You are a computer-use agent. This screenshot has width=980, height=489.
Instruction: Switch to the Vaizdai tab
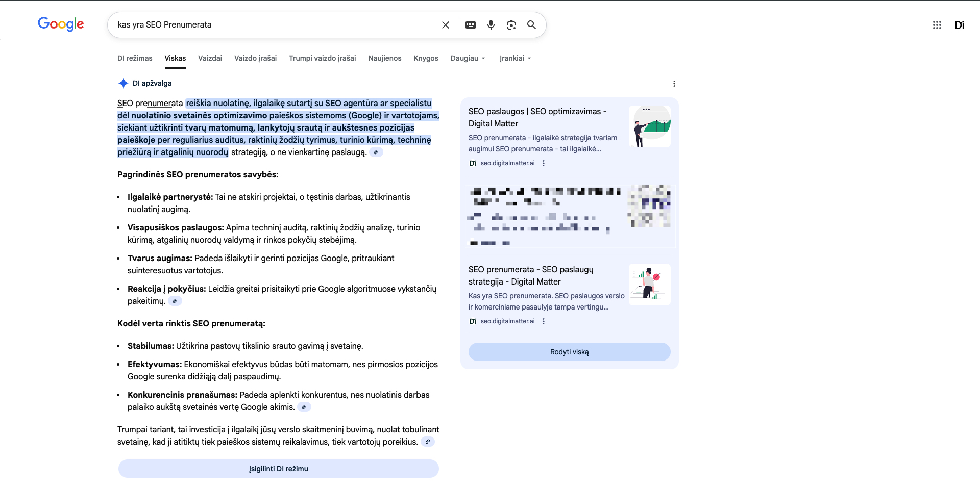click(210, 58)
